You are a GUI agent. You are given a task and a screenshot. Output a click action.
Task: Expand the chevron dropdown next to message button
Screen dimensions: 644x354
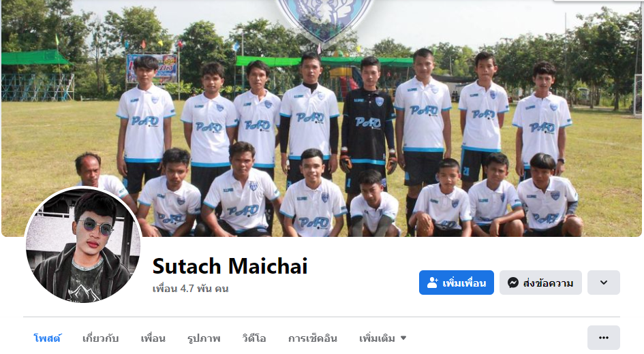[603, 283]
